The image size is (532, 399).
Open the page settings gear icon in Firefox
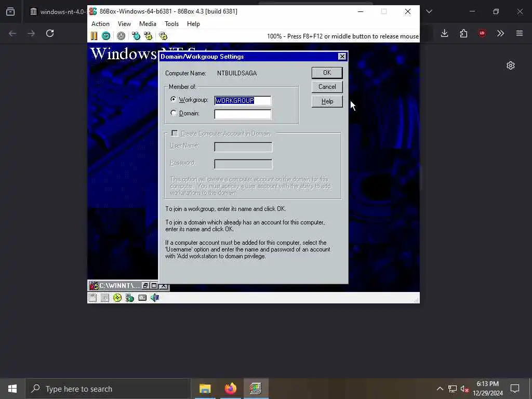click(x=511, y=65)
